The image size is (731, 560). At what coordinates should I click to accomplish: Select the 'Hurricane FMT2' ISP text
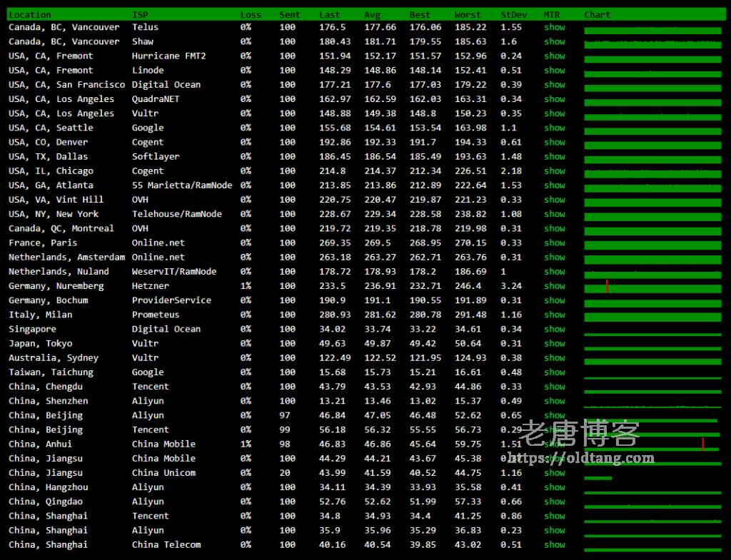coord(168,56)
